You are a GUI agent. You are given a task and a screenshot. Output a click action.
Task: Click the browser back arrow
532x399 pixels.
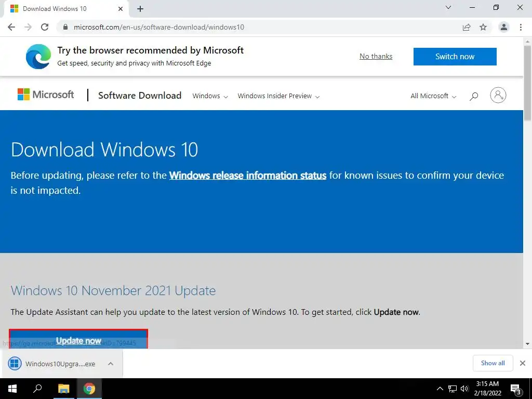pyautogui.click(x=11, y=27)
